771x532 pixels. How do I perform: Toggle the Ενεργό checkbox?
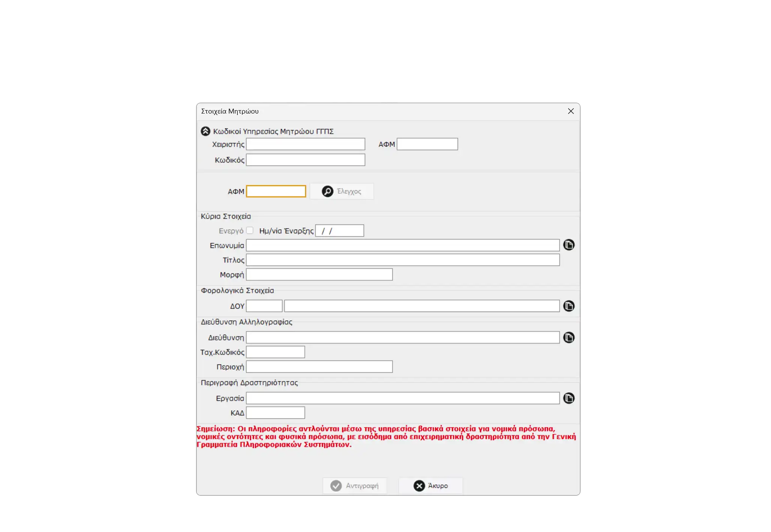tap(250, 230)
